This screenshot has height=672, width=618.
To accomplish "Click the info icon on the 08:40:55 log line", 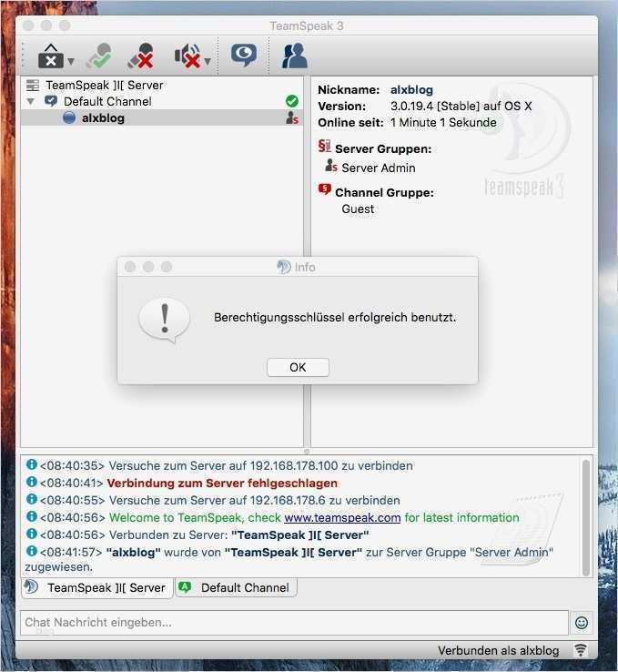I will 32,499.
